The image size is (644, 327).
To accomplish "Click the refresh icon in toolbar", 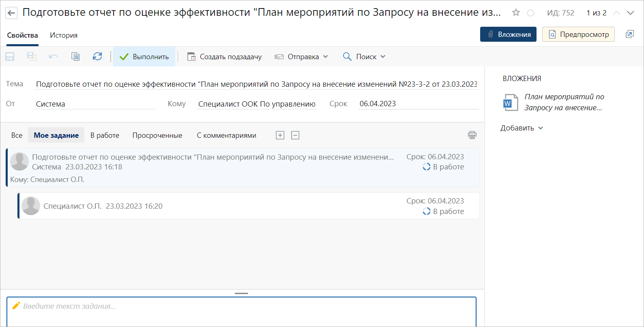I will (x=97, y=57).
